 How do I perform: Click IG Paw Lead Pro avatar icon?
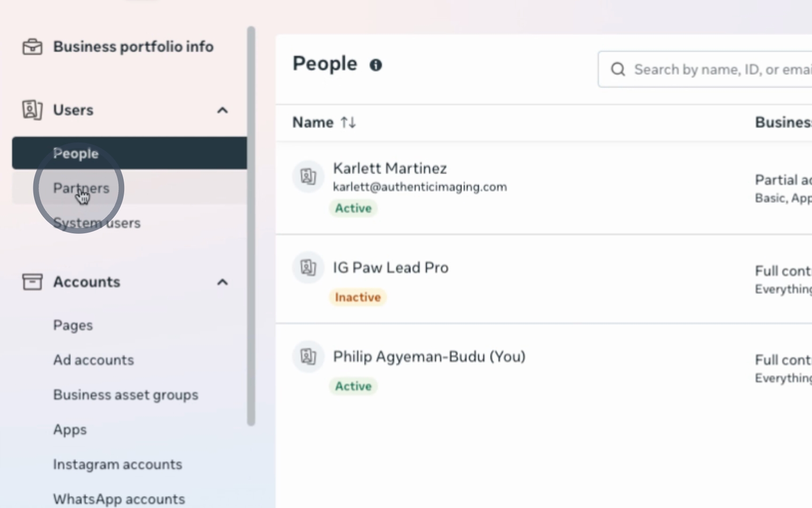click(x=308, y=268)
